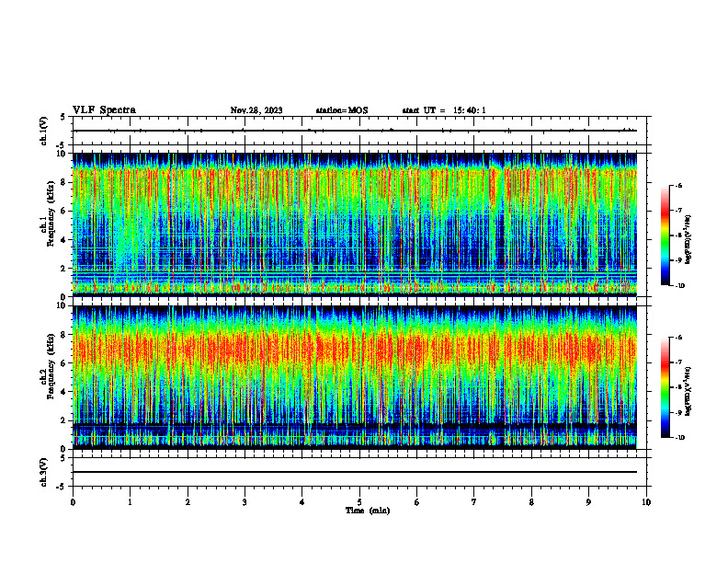Screen dimensions: 728x563
Task: Click the 'start UT = 15:40: 1' text
Action: (444, 110)
